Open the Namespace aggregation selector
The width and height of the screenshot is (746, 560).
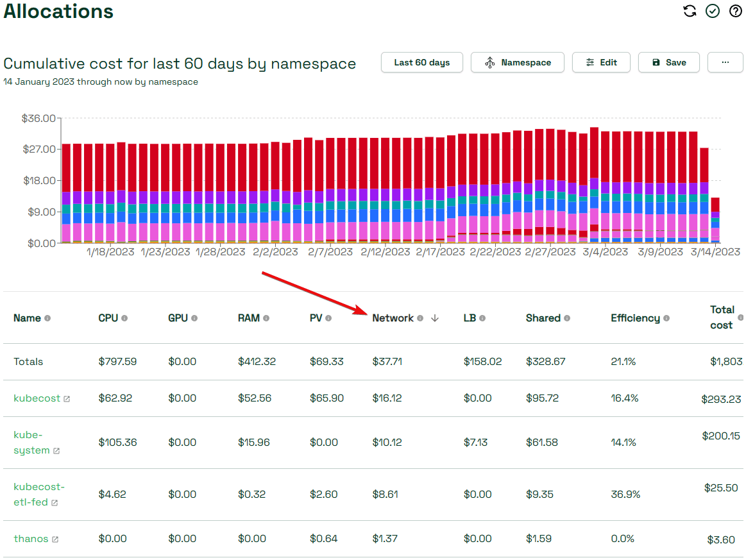click(517, 62)
